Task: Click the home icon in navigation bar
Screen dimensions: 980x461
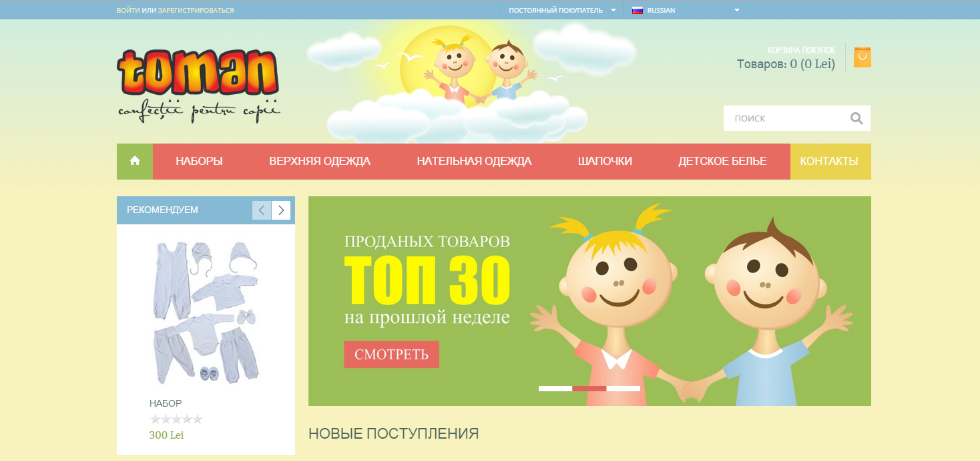Action: click(x=135, y=161)
